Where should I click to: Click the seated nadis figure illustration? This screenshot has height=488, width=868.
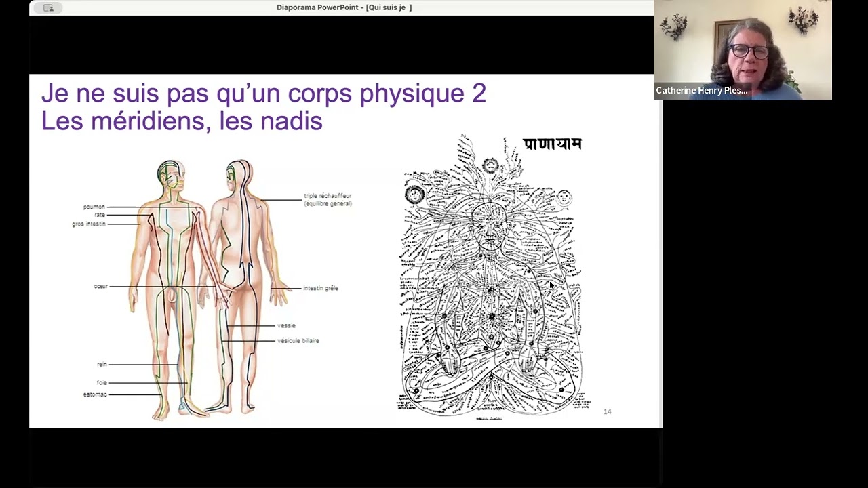490,278
